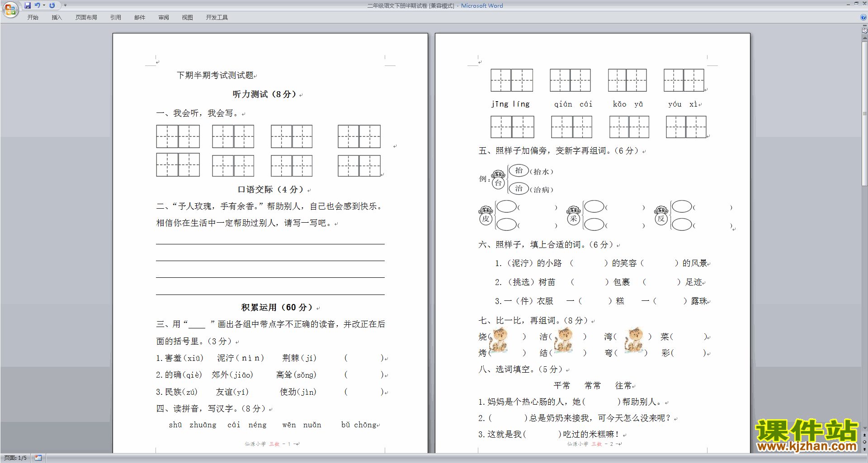This screenshot has width=868, height=463.
Task: Click the example oval containing 治
Action: click(x=519, y=189)
